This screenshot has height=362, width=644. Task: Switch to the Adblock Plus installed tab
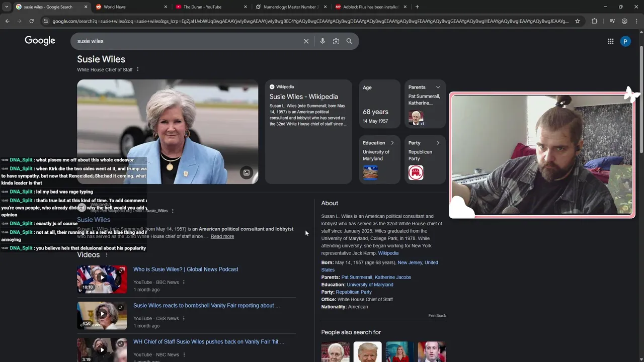click(371, 7)
